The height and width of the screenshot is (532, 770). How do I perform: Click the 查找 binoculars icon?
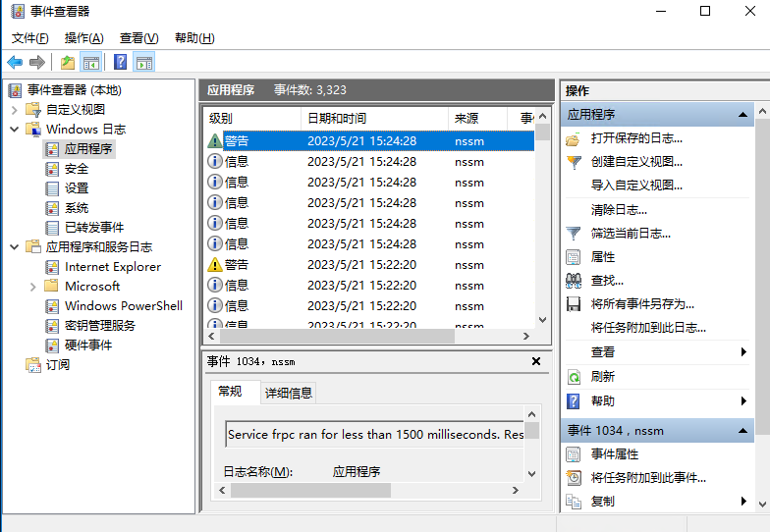(574, 281)
